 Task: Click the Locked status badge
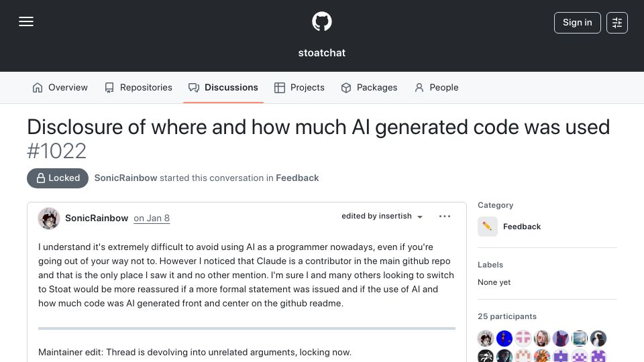(x=58, y=178)
